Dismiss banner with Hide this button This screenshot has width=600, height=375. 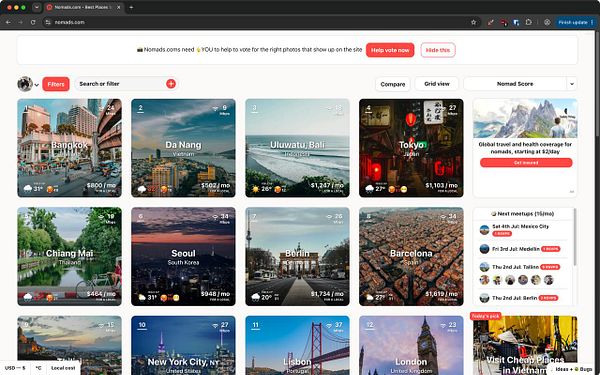click(x=438, y=50)
